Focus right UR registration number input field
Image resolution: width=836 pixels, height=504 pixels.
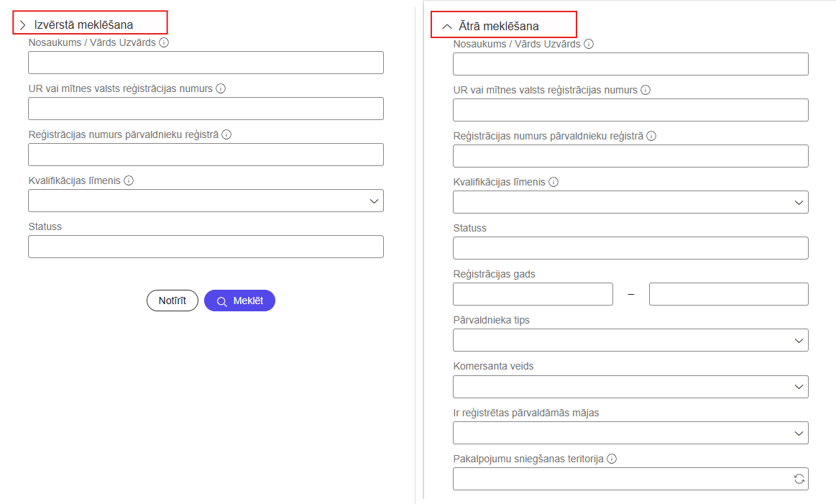click(x=630, y=110)
